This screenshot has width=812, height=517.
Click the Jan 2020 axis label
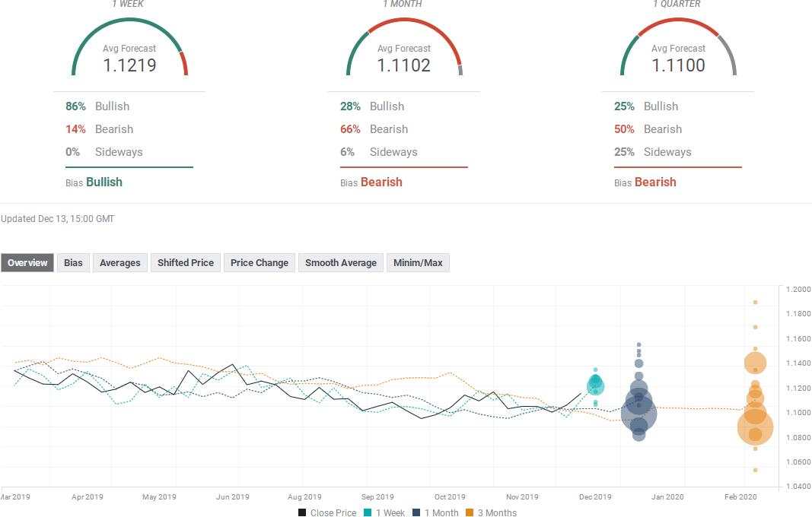click(x=667, y=496)
